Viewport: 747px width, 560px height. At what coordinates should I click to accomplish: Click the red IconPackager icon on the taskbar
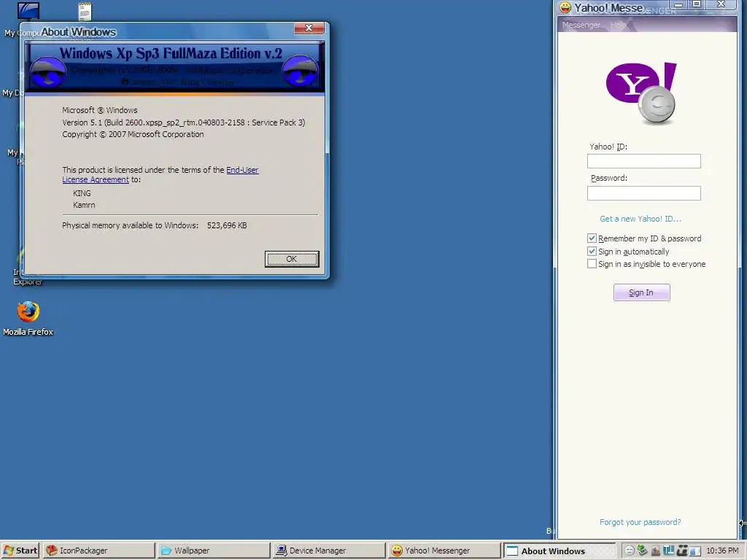52,551
